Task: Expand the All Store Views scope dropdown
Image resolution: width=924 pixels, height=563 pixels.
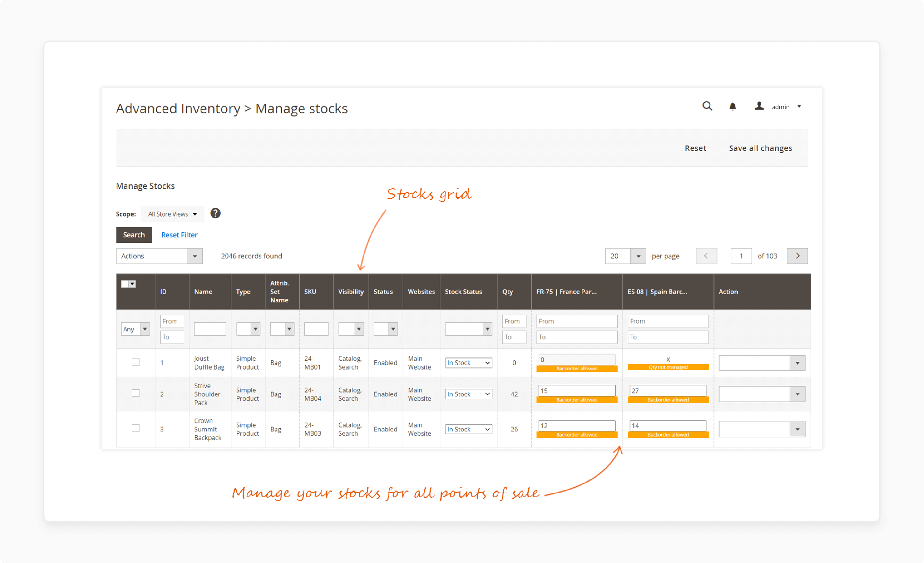Action: [x=173, y=214]
